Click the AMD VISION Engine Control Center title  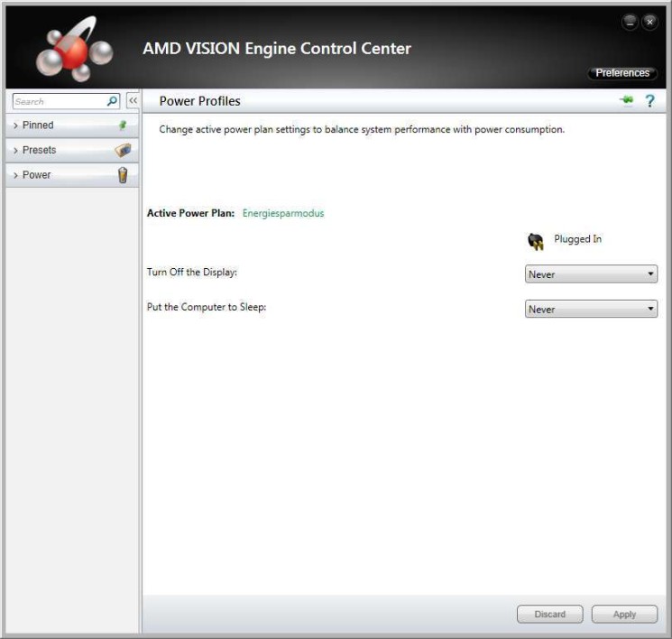tap(277, 49)
